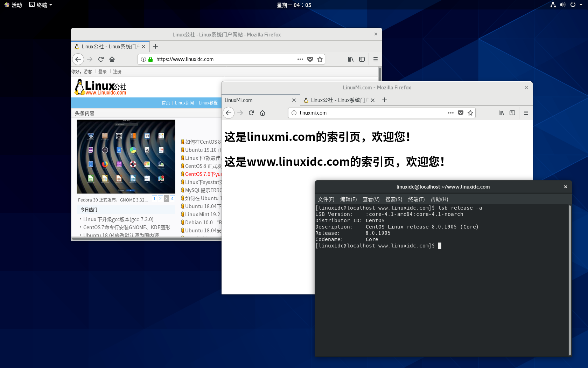Viewport: 588px width, 368px height.
Task: Toggle the sidebar in LinuxMi Firefox window
Action: tap(512, 113)
